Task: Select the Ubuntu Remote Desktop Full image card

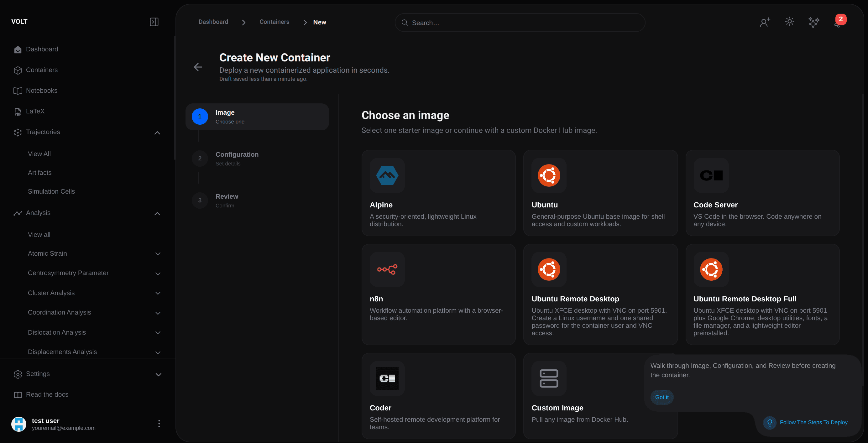Action: click(762, 294)
